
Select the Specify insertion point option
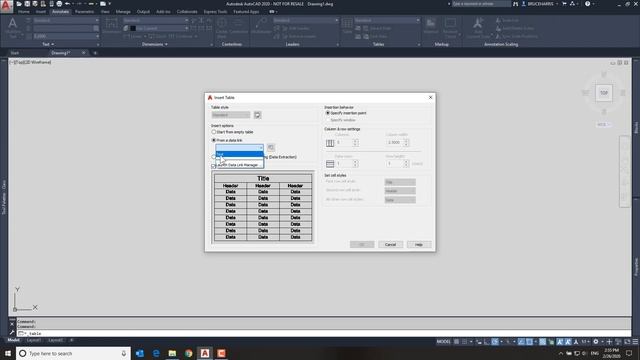(346, 113)
